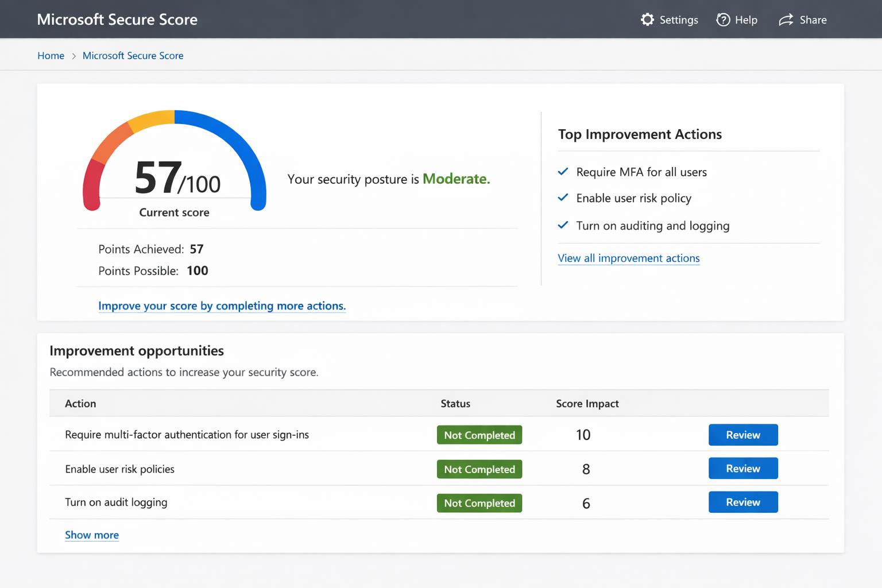
Task: Click the chevron between Home and Microsoft Secure Score
Action: coord(73,56)
